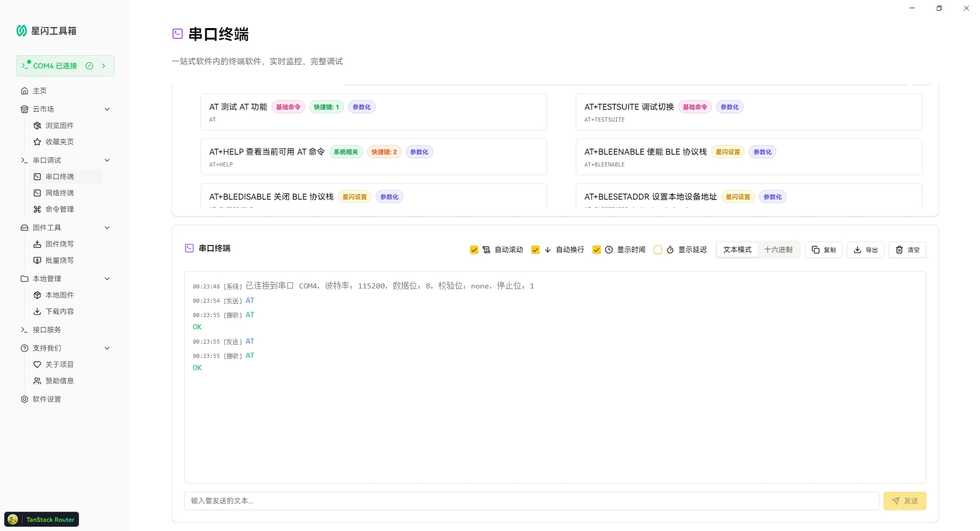
Task: Open the TanStack Router devtools button
Action: [x=42, y=519]
